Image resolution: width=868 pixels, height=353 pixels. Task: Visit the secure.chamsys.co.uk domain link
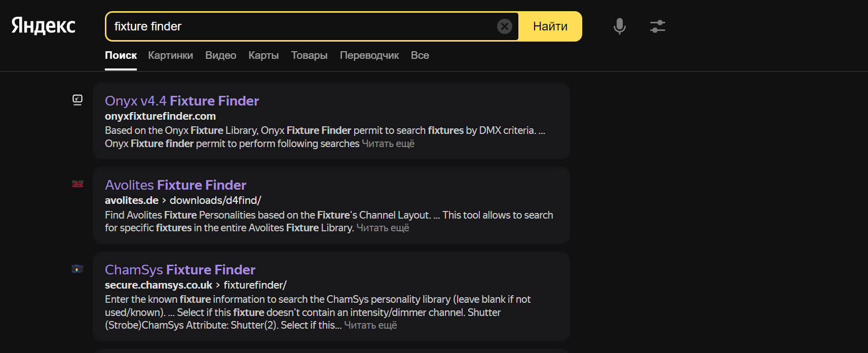[159, 285]
